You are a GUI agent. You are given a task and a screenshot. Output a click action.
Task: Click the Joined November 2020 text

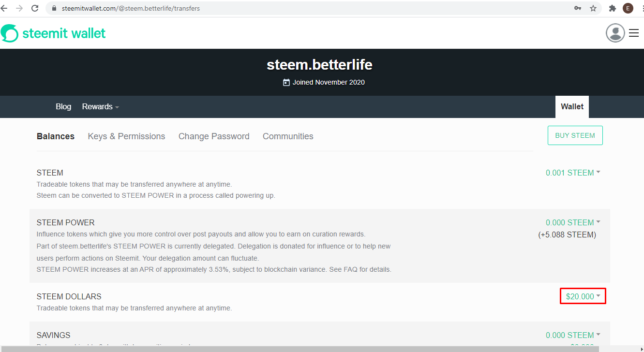pos(329,82)
